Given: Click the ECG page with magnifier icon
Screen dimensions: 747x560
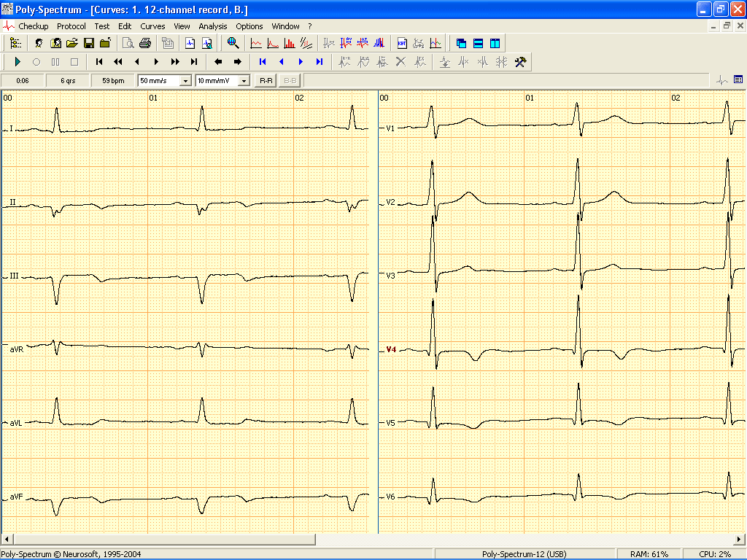Looking at the screenshot, I should [x=206, y=43].
